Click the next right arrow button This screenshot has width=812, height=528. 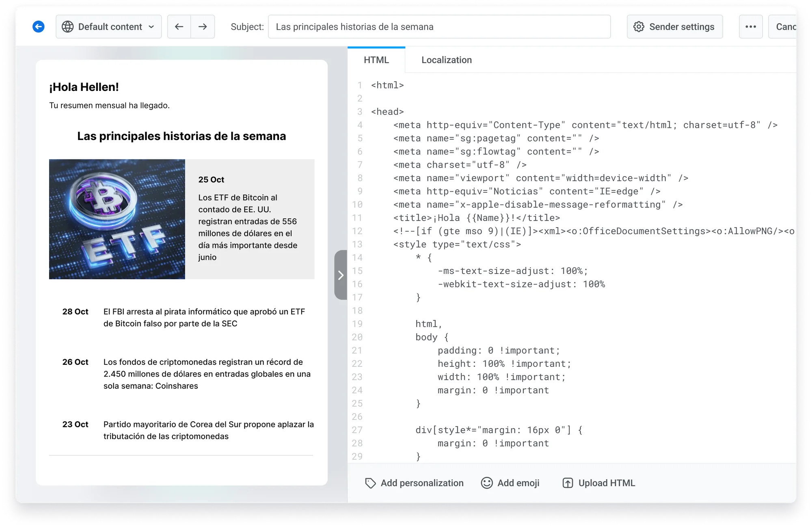pyautogui.click(x=203, y=27)
